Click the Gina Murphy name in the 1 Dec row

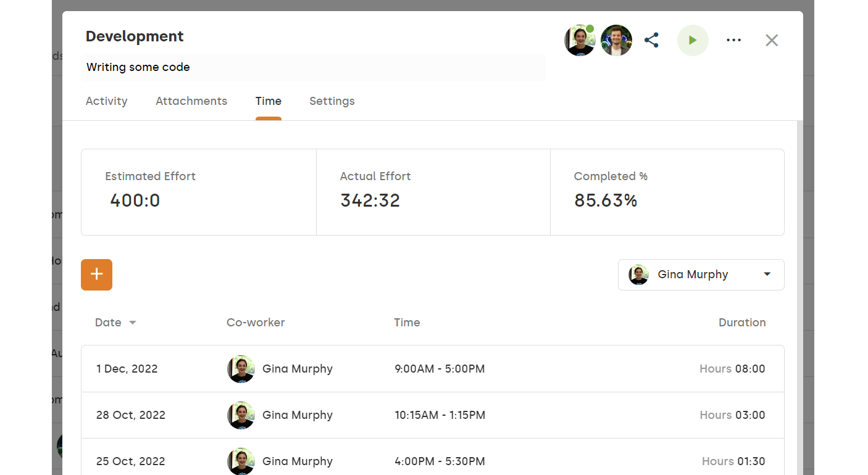point(298,369)
